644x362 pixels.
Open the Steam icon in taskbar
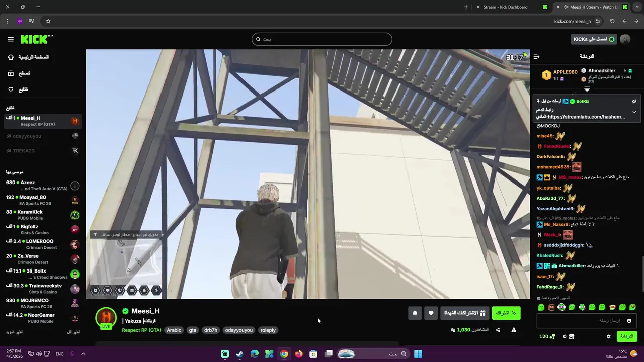coord(239,354)
